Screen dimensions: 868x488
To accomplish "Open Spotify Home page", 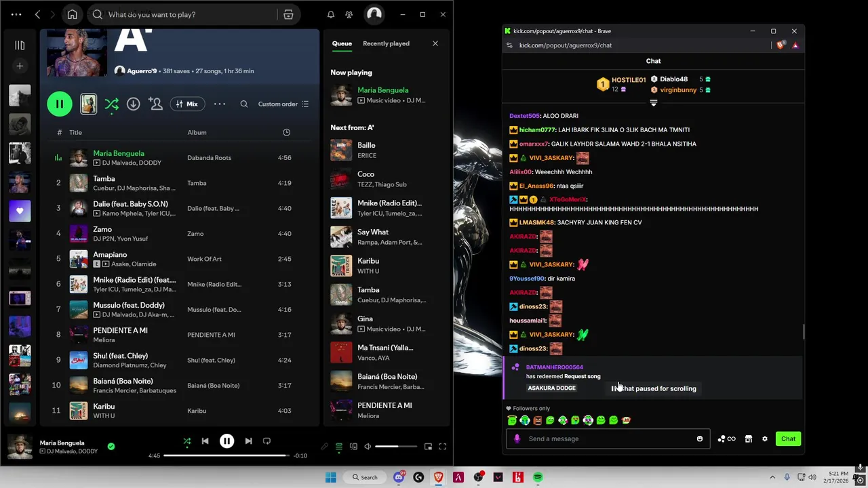I will 72,14.
